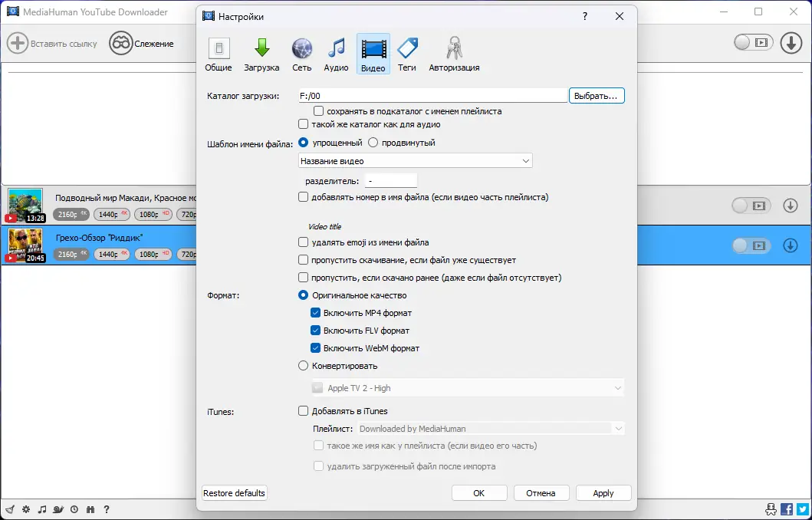Select the Конвертировать radio option
Viewport: 812px width, 520px height.
304,366
